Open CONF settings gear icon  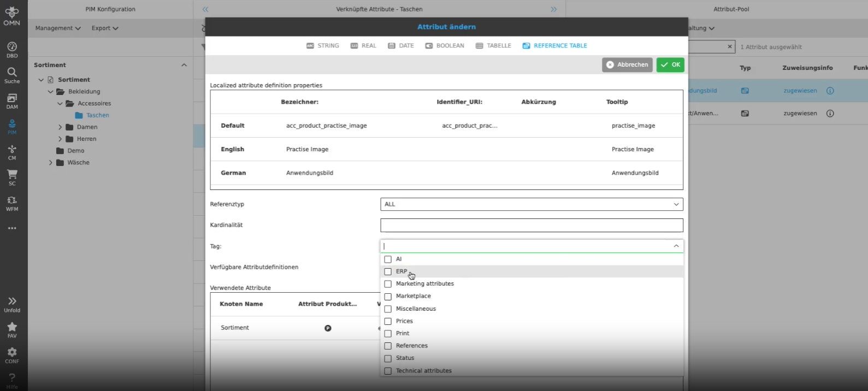point(11,355)
